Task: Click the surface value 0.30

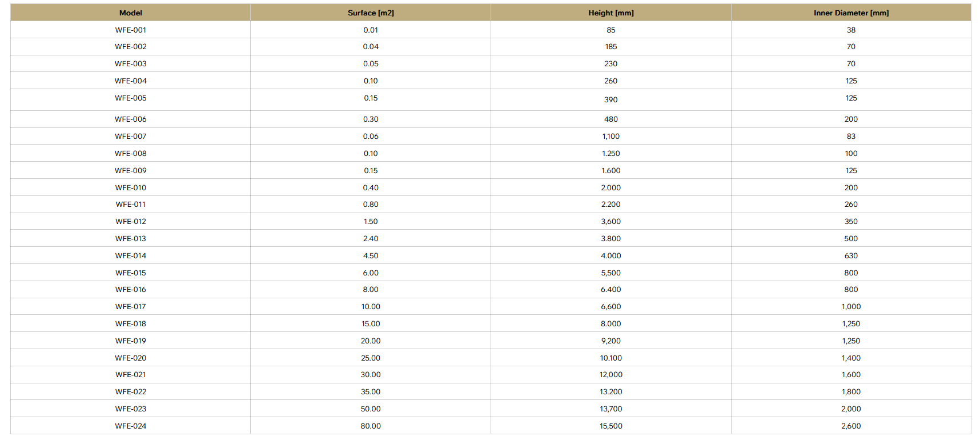Action: (x=371, y=119)
